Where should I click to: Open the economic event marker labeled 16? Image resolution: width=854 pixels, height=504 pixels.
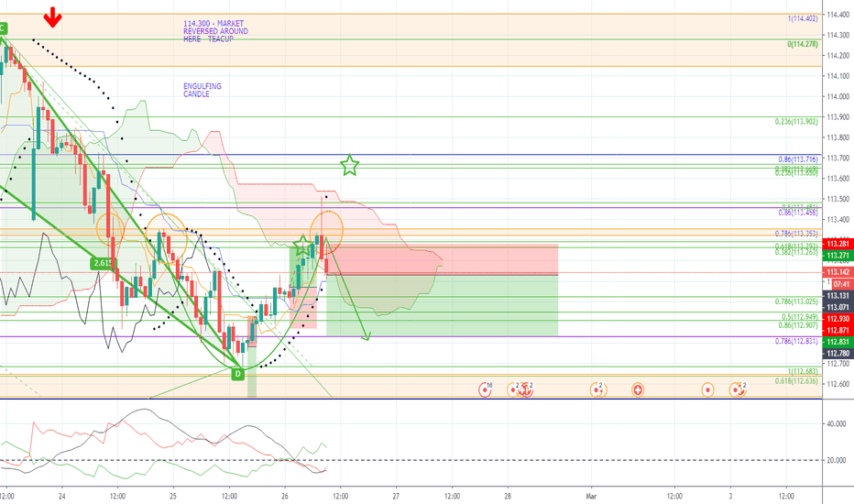[x=485, y=389]
